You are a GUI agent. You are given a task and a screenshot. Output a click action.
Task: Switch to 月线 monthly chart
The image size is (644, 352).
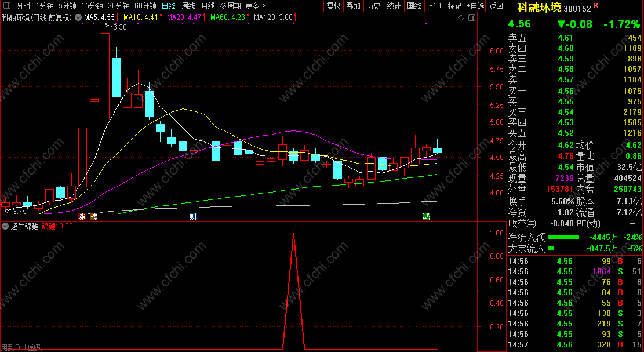[x=208, y=6]
